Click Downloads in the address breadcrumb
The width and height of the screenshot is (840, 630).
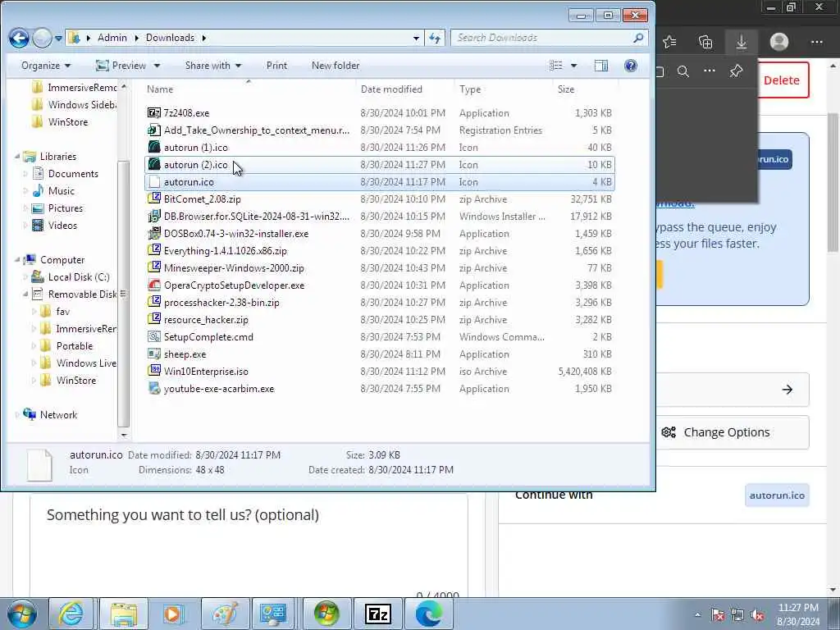click(170, 38)
